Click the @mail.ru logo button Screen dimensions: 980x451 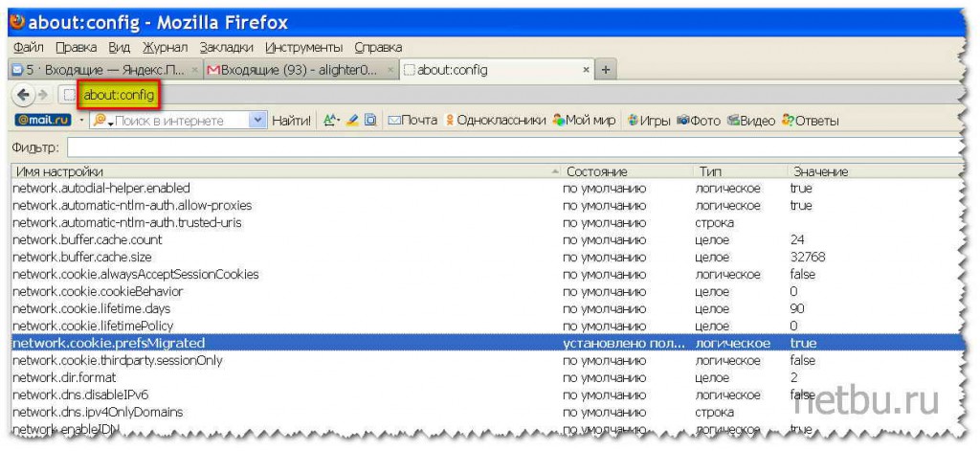42,121
